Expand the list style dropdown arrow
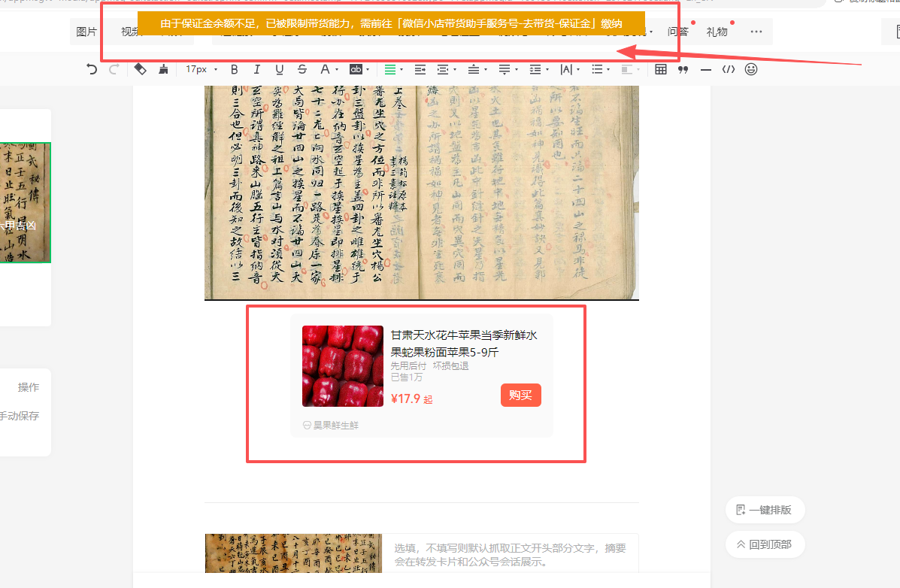 click(x=608, y=70)
